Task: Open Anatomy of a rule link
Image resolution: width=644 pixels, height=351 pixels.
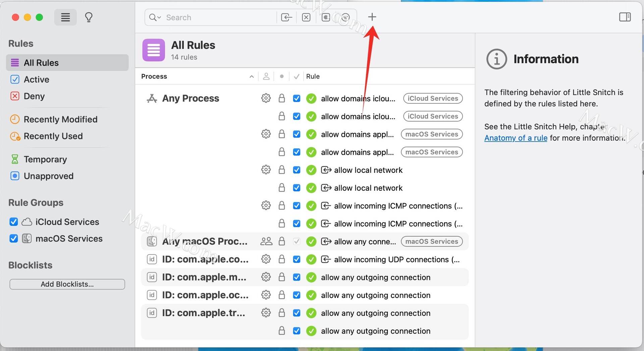Action: tap(516, 138)
